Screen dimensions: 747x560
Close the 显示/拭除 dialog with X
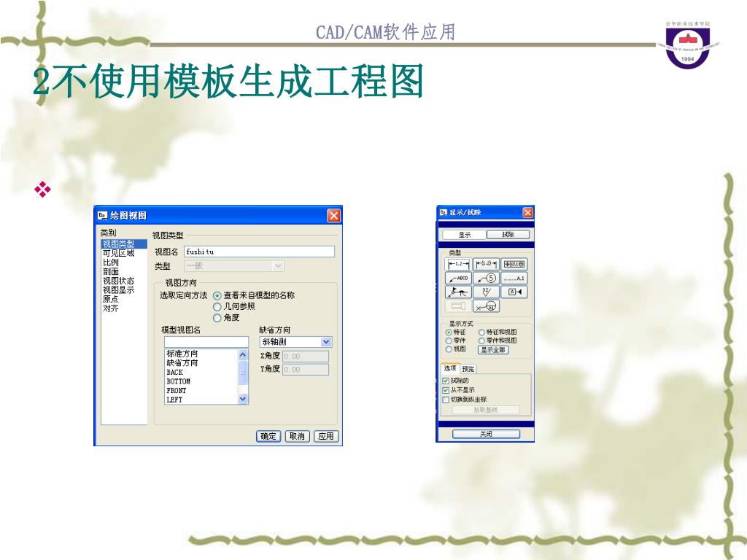tap(528, 212)
